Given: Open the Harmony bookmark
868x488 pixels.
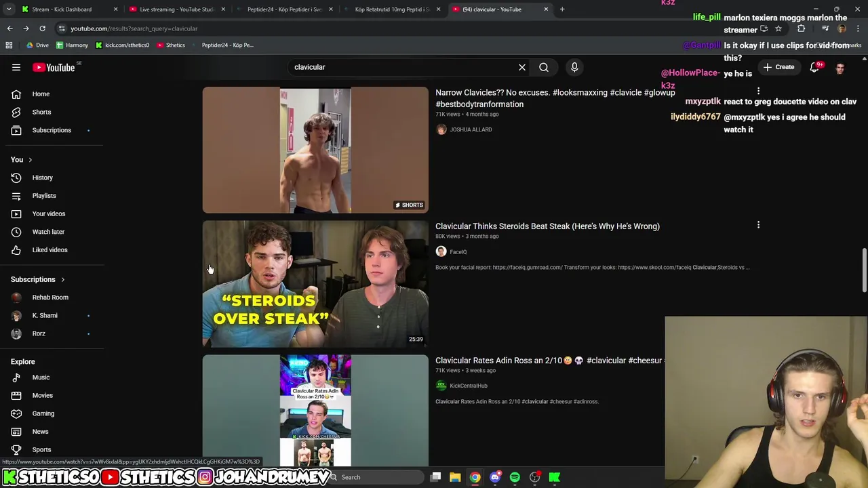Looking at the screenshot, I should [x=72, y=45].
